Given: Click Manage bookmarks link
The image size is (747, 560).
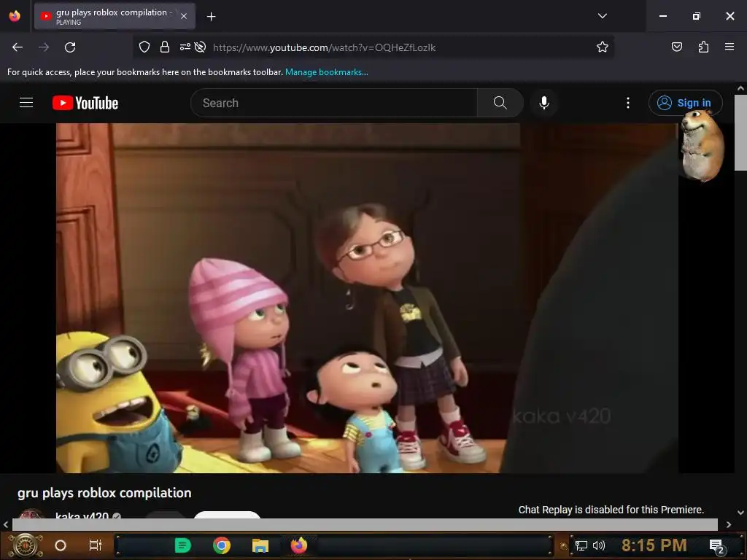Looking at the screenshot, I should point(326,72).
